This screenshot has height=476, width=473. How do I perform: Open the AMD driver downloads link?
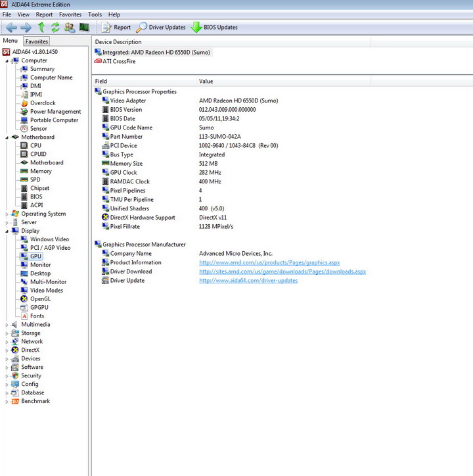point(282,272)
